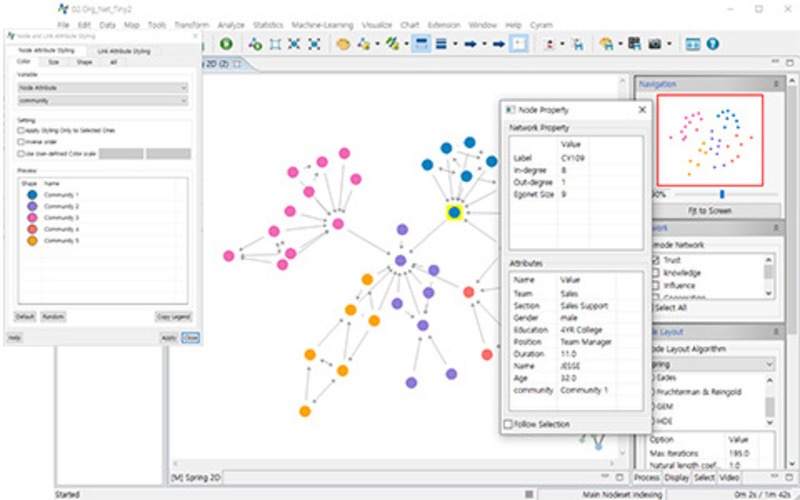Open the community attribute dropdown
This screenshot has width=800, height=500.
102,100
